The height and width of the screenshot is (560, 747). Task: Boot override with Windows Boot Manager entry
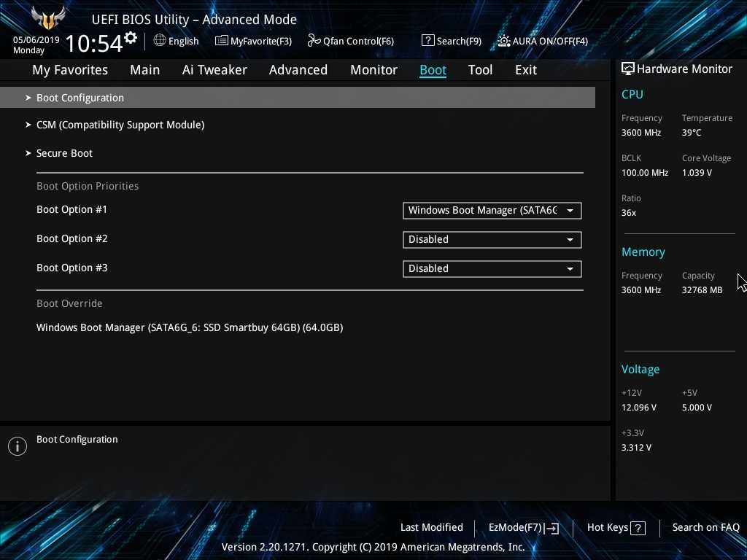tap(190, 327)
